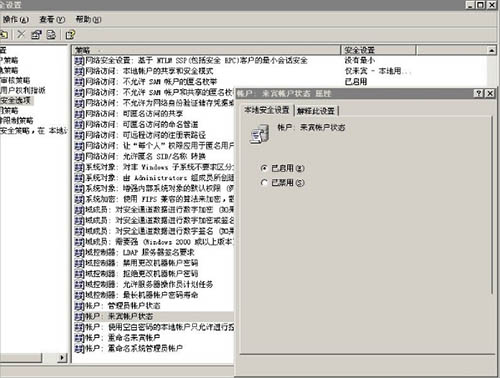Select the 安全策略，在 本地 tree item
Viewport: 500px width, 378px height.
coord(33,130)
